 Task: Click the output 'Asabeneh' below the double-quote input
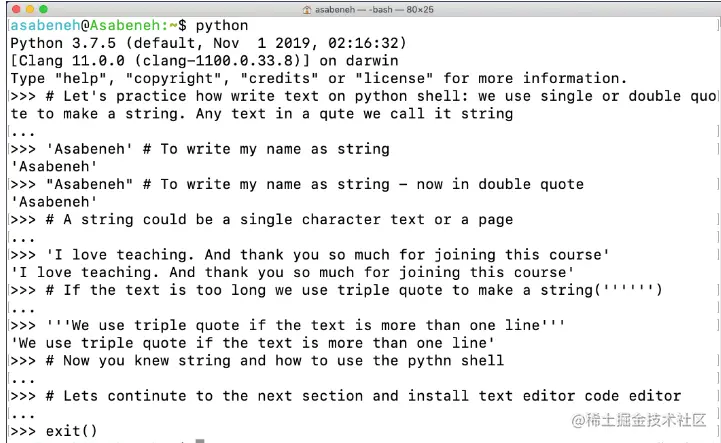pyautogui.click(x=54, y=202)
